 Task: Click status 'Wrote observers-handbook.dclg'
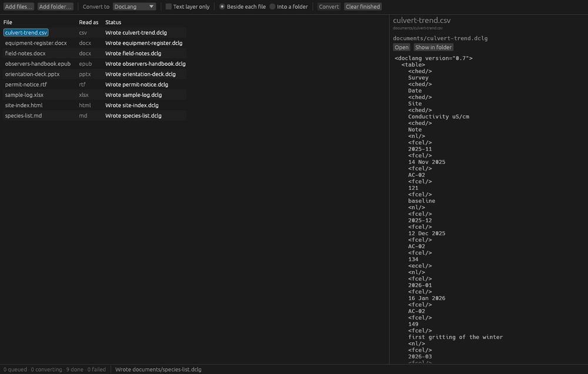pyautogui.click(x=145, y=64)
